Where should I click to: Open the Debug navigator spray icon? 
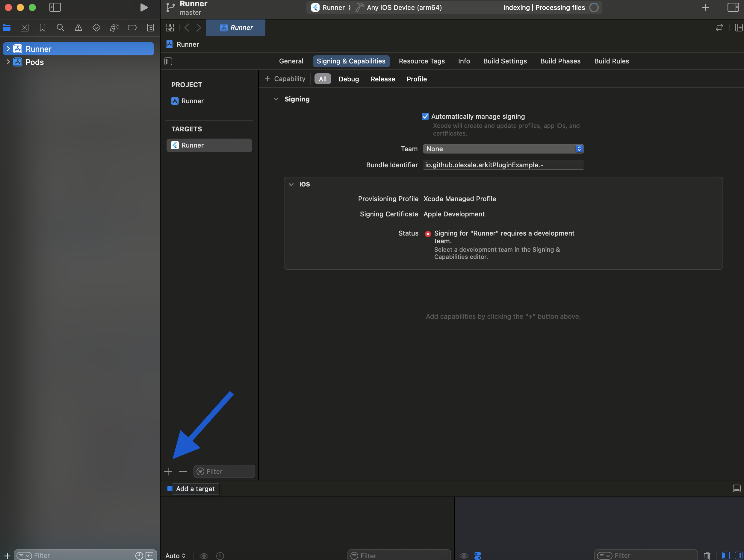click(114, 28)
